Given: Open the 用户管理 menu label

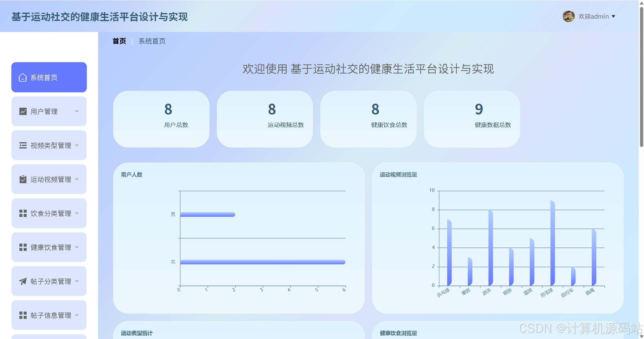Looking at the screenshot, I should click(44, 111).
